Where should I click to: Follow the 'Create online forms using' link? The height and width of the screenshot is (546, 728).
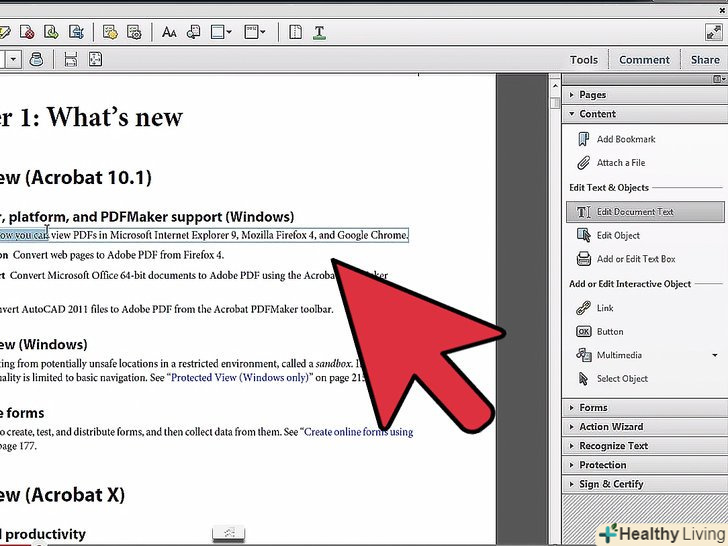coord(358,432)
